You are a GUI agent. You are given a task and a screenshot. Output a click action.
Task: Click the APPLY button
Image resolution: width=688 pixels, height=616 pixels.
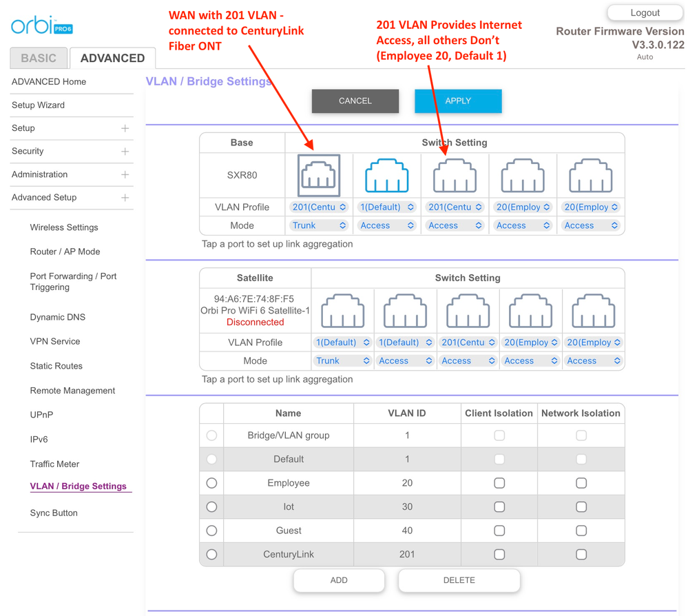click(x=458, y=101)
